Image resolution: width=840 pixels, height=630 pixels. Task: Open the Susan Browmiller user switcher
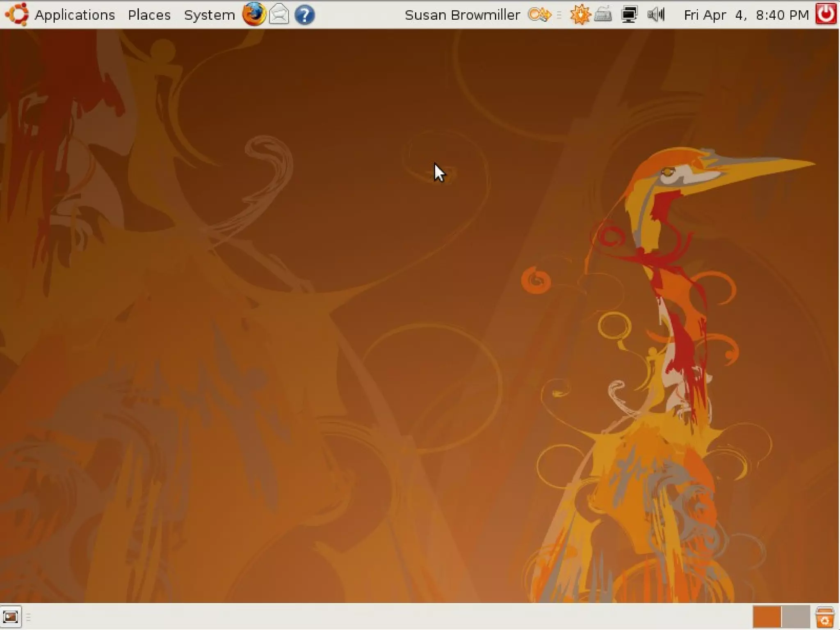(x=462, y=15)
